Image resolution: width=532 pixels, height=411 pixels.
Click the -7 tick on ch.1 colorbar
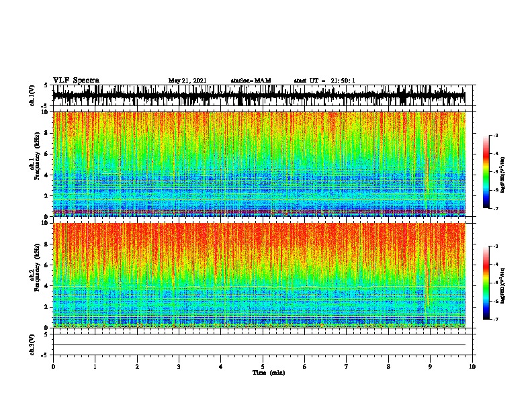click(495, 208)
